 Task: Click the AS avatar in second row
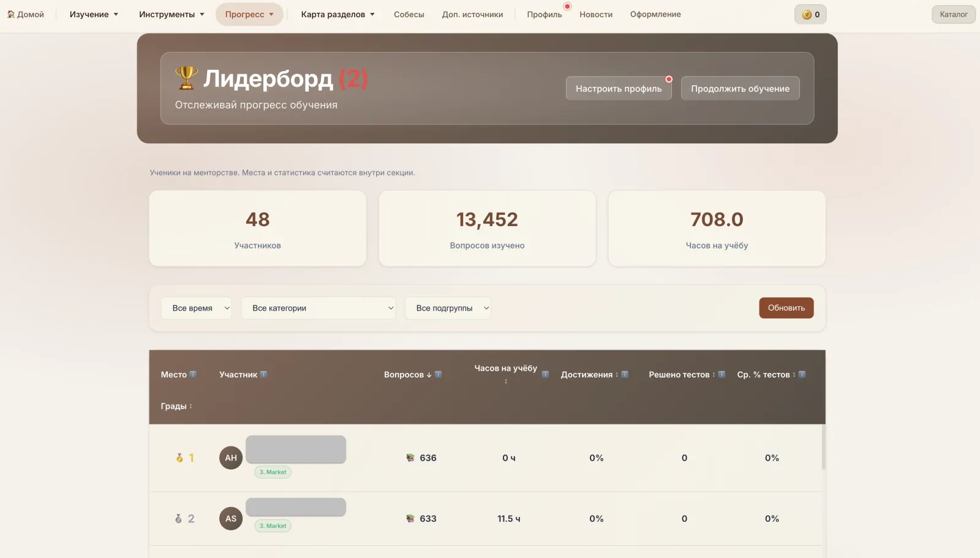[x=231, y=518]
